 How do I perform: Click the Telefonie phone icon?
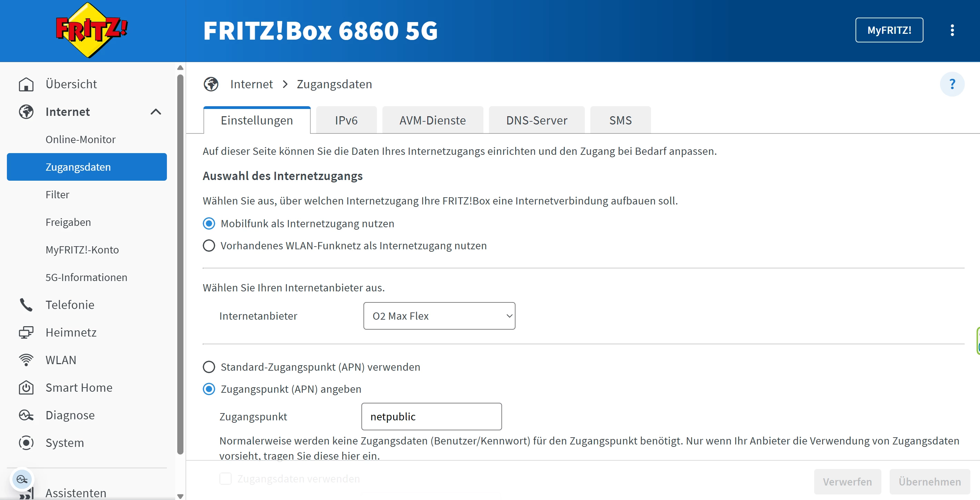coord(26,305)
